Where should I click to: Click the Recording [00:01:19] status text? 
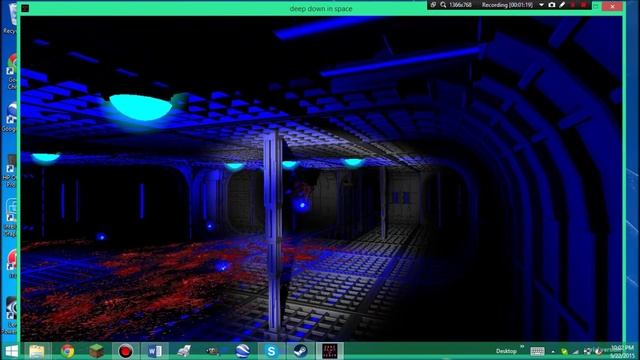click(507, 5)
